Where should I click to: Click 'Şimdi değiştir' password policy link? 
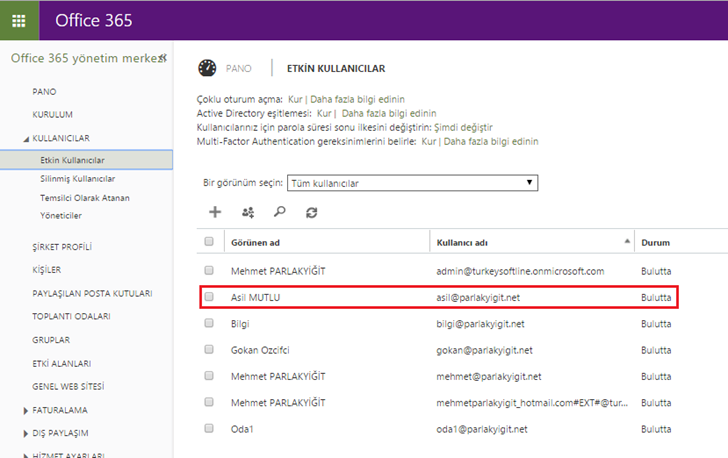tap(463, 127)
